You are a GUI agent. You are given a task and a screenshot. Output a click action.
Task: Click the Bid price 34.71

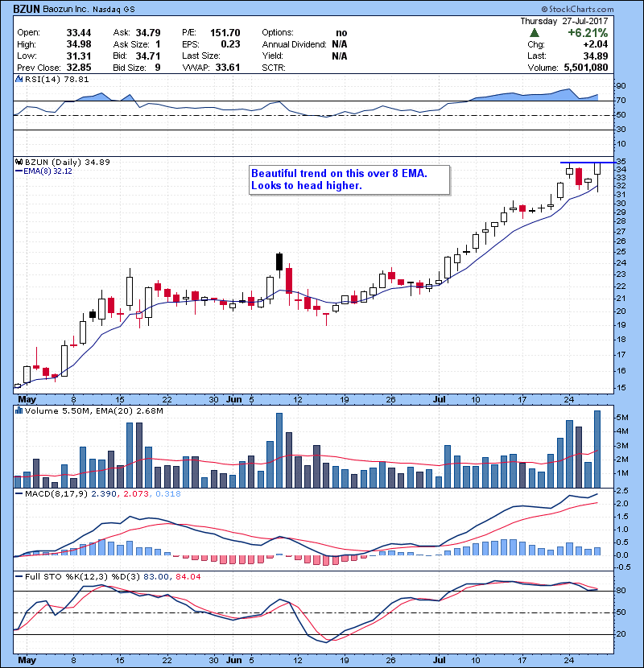pyautogui.click(x=148, y=56)
